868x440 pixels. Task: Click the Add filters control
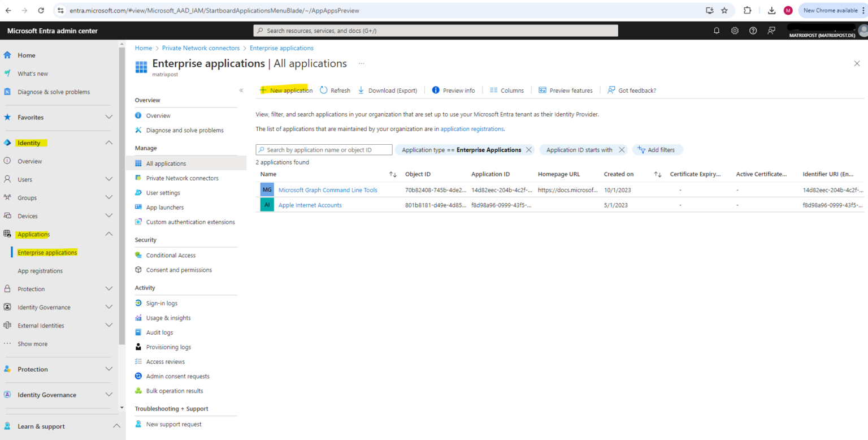click(658, 149)
